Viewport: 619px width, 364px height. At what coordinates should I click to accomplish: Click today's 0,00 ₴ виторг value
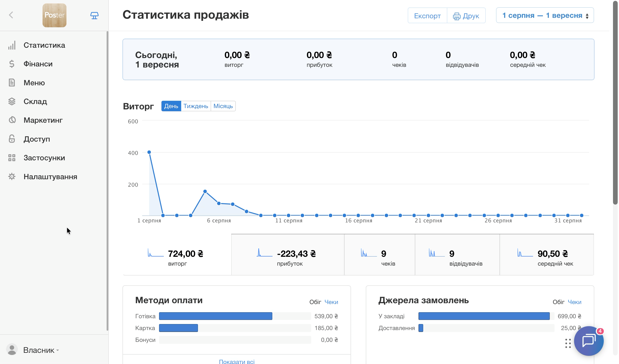coord(237,55)
